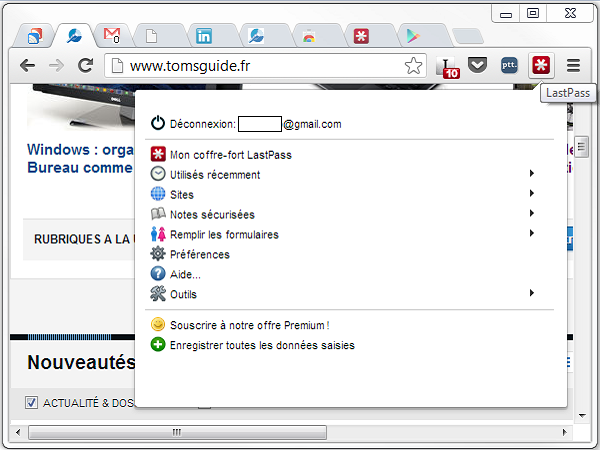Screen dimensions: 600x450
Task: Bookmark this page with the star icon
Action: pyautogui.click(x=413, y=66)
